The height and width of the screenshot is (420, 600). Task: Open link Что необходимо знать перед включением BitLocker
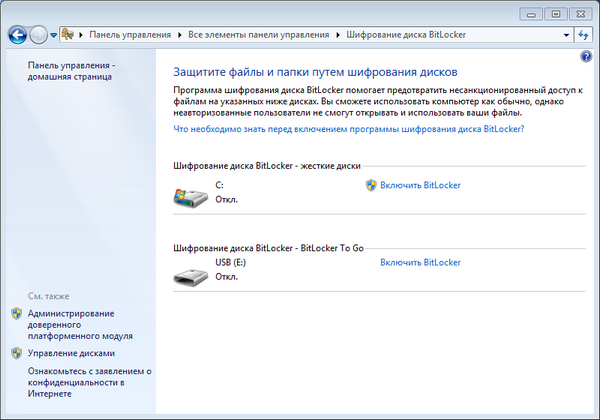click(349, 129)
